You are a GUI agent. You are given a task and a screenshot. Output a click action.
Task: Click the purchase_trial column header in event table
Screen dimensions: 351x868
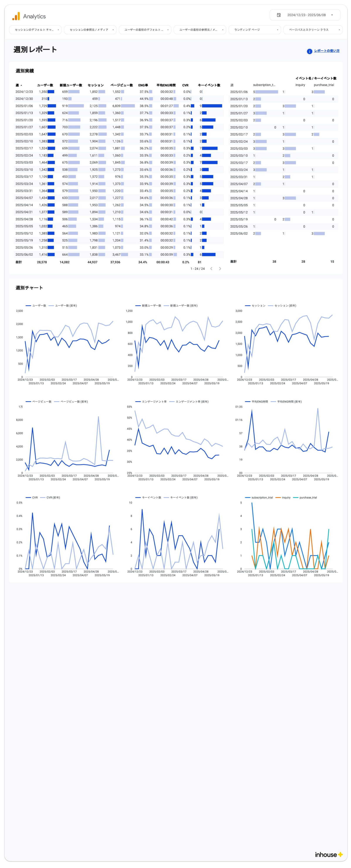tap(324, 85)
